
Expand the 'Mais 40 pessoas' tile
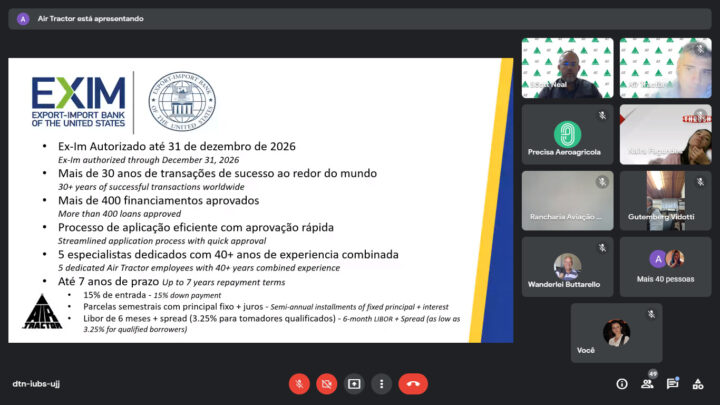click(665, 267)
